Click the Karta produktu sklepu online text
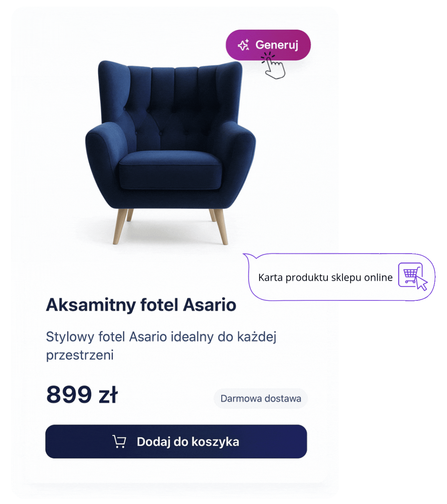Viewport: 447px width, 504px height. 325,277
